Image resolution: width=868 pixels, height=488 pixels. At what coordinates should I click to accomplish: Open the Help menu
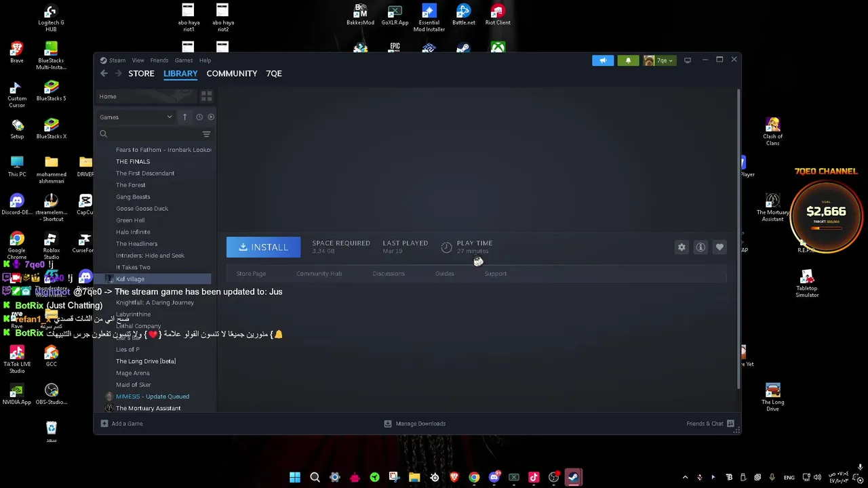coord(205,60)
